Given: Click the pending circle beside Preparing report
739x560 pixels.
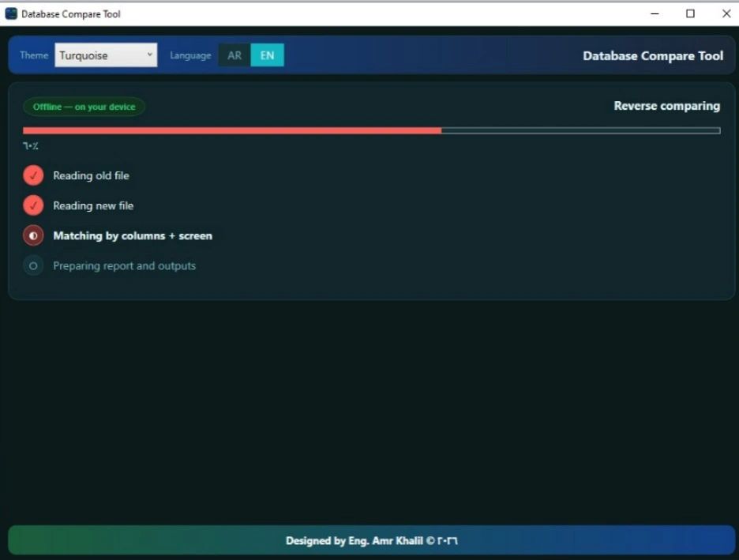Looking at the screenshot, I should (x=33, y=266).
